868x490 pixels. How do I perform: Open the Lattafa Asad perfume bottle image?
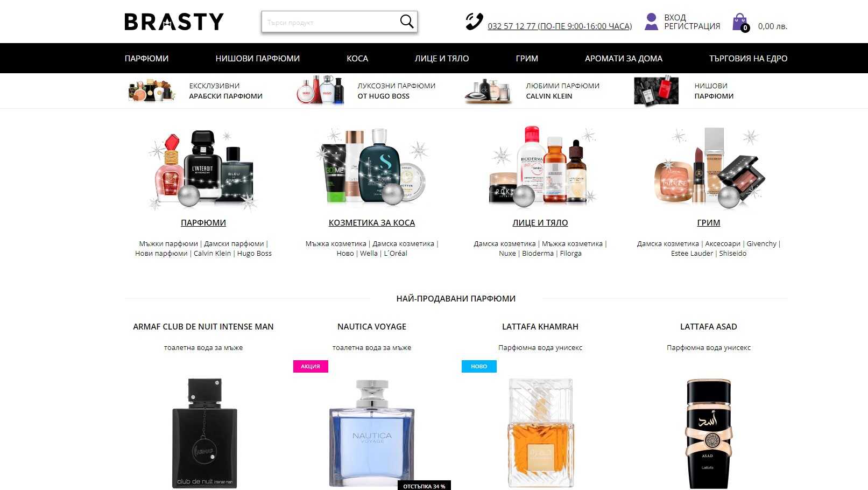pyautogui.click(x=708, y=433)
